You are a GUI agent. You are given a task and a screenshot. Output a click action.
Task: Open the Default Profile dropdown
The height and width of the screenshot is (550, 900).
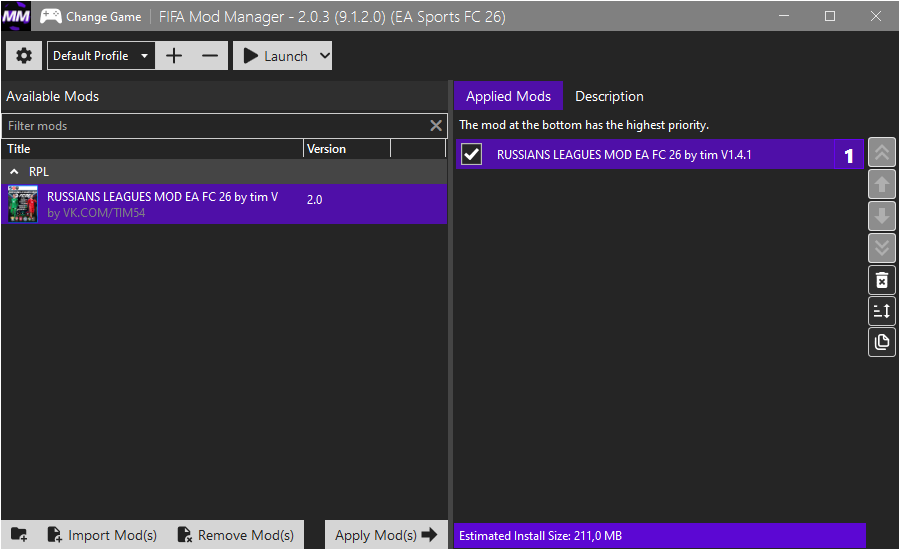(101, 56)
